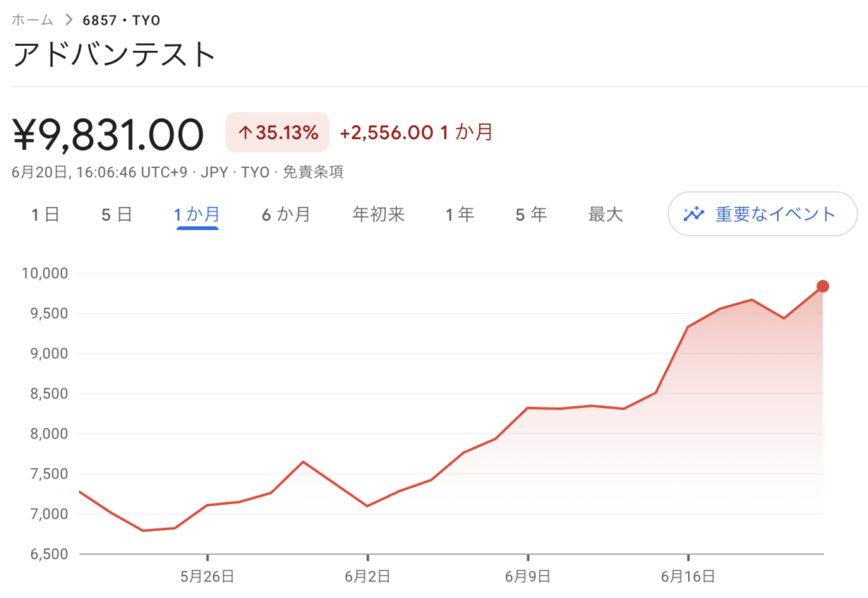This screenshot has height=598, width=868.
Task: Click the sparkline icon in 重要なイベント button
Action: coord(693,214)
